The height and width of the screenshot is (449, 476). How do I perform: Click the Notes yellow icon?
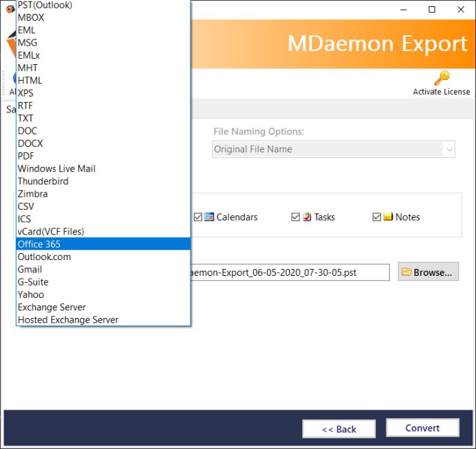(388, 217)
